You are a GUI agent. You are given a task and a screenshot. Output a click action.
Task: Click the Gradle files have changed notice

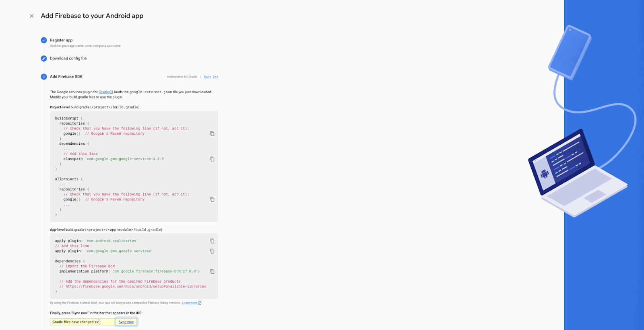click(75, 322)
